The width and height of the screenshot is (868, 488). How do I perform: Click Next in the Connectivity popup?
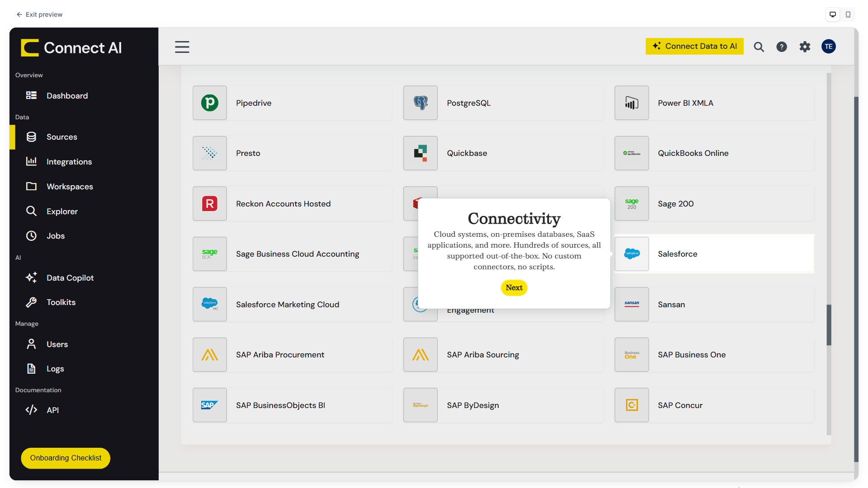514,288
